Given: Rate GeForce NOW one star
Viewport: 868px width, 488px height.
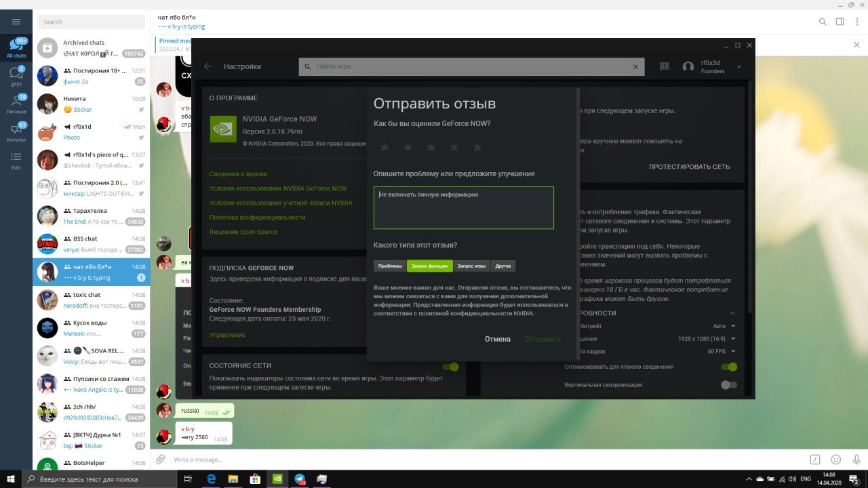Looking at the screenshot, I should pyautogui.click(x=384, y=147).
